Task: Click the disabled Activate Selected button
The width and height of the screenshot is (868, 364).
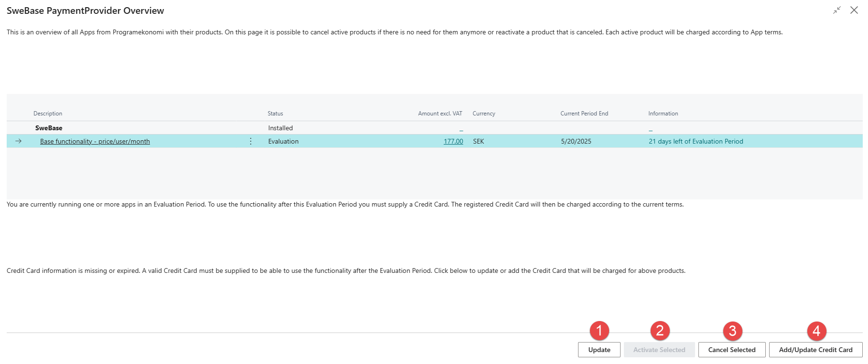Action: [659, 350]
